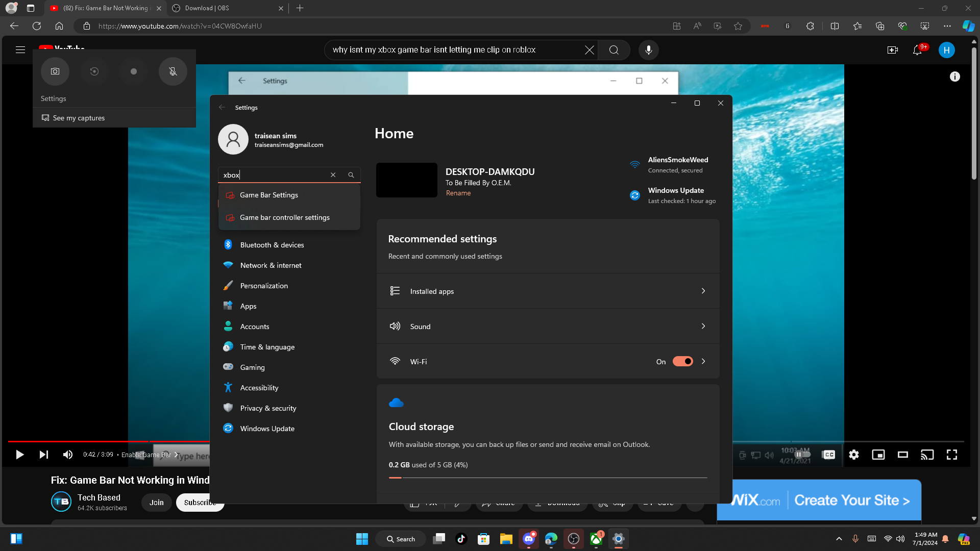Open the Tech Based channel avatar
980x551 pixels.
click(x=61, y=502)
